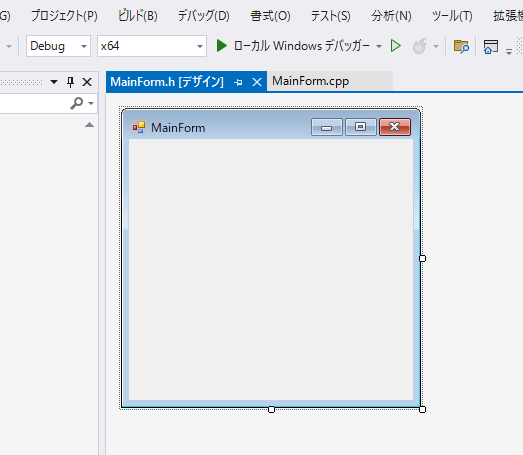Image resolution: width=523 pixels, height=455 pixels.
Task: Open the Debug configuration dropdown
Action: coord(58,46)
